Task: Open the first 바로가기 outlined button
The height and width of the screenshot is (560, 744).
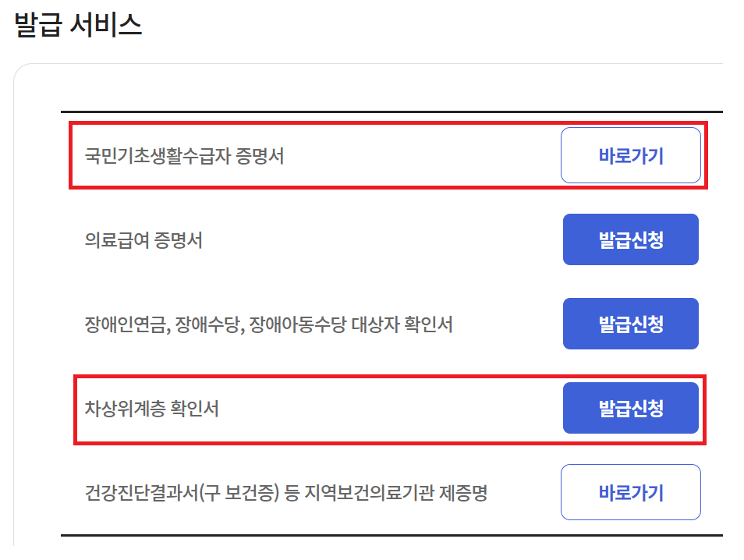Action: coord(631,155)
